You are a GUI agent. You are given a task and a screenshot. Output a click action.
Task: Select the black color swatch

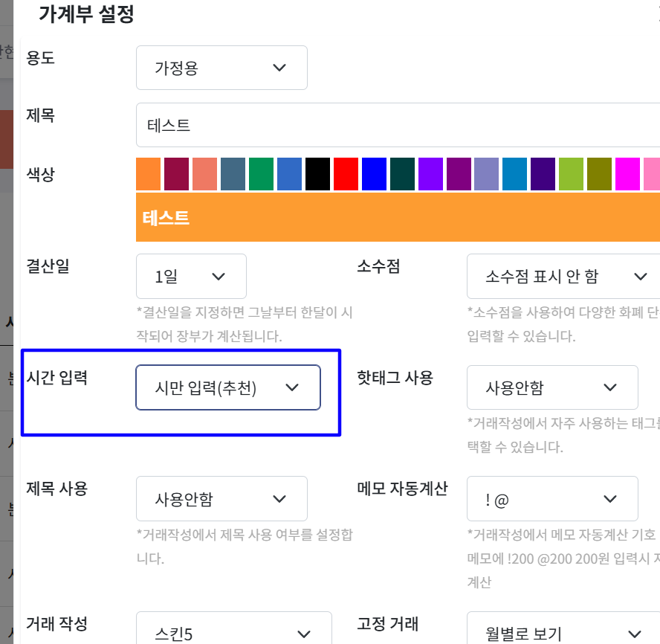tap(318, 173)
